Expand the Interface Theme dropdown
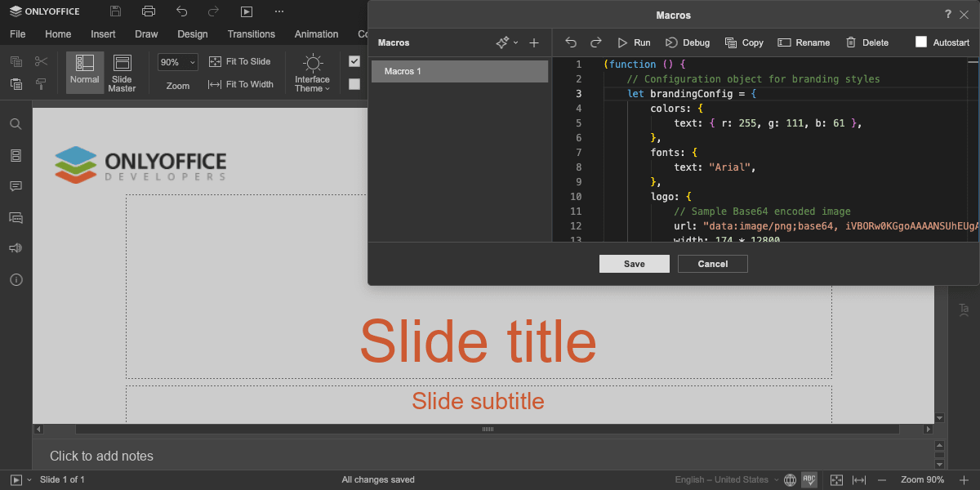Viewport: 980px width, 490px height. (x=312, y=73)
